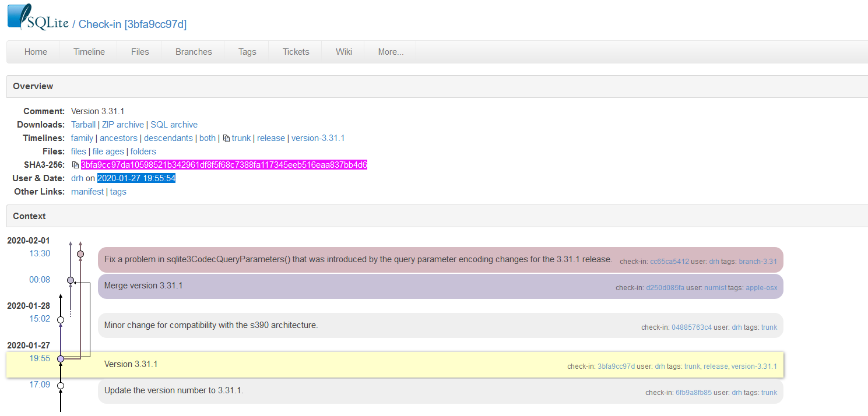Open the Tags menu item

(247, 52)
